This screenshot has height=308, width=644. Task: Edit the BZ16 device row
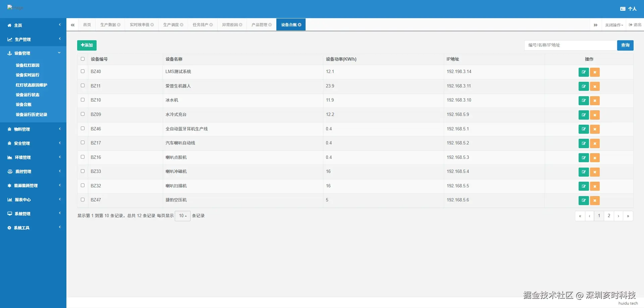point(584,158)
